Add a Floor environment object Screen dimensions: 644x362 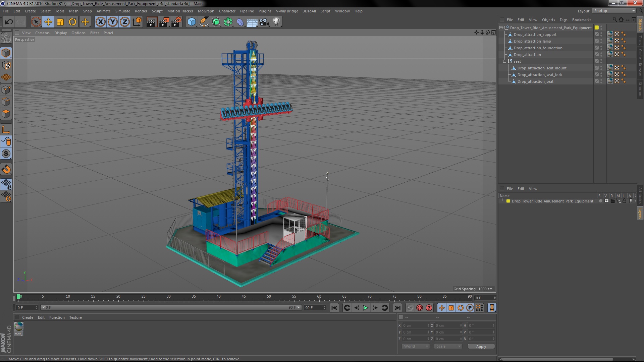click(252, 22)
